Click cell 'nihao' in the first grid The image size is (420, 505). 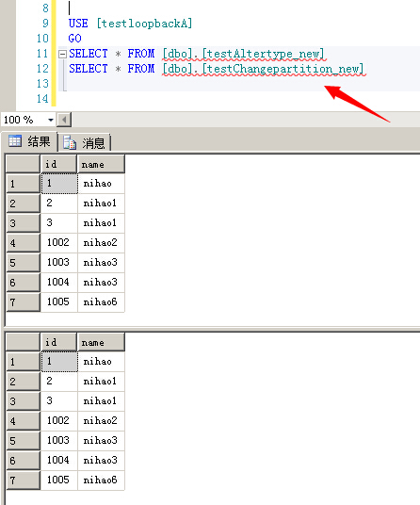(101, 184)
